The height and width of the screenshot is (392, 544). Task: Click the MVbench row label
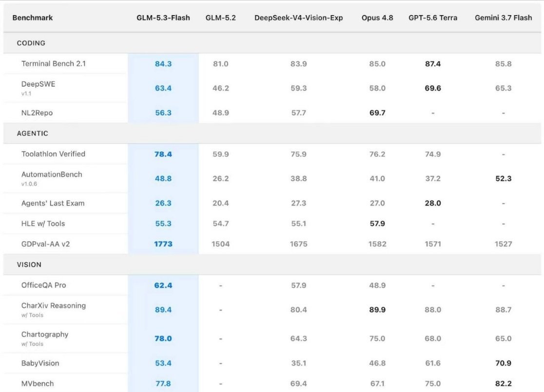coord(38,383)
